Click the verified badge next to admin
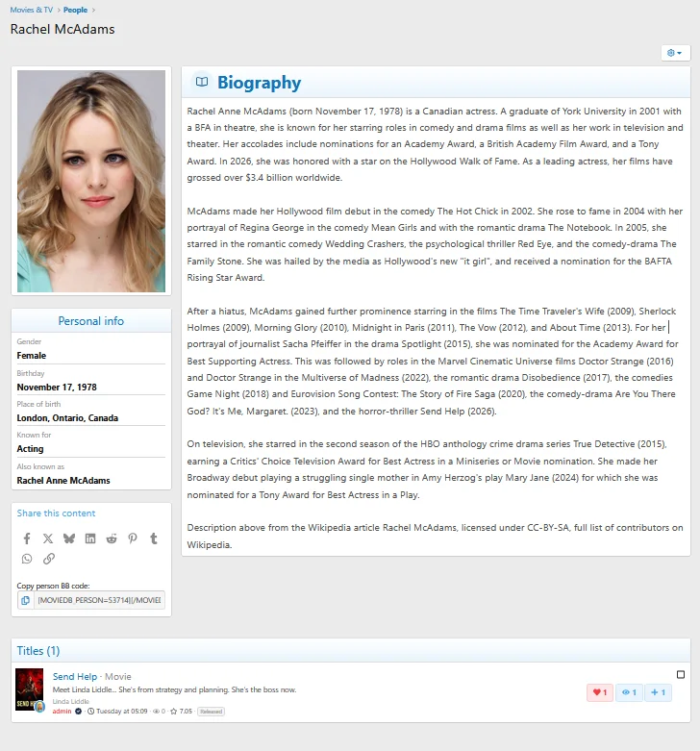This screenshot has width=700, height=751. click(x=78, y=712)
